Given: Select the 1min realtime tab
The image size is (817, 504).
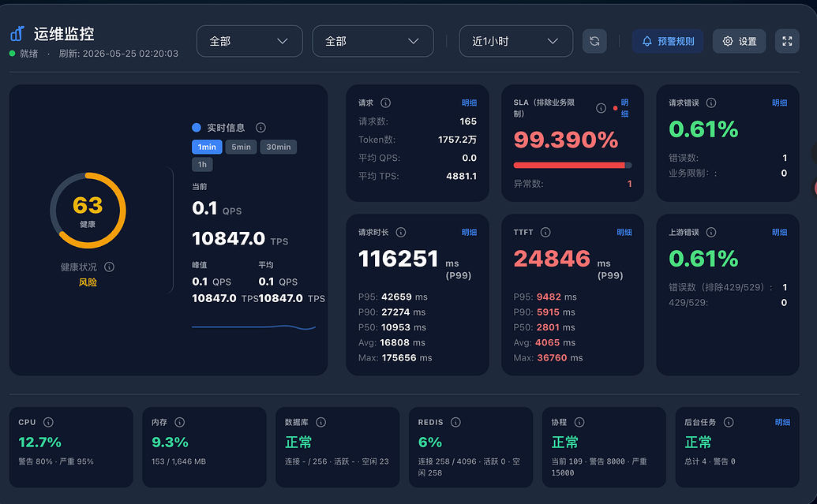Looking at the screenshot, I should click(x=207, y=147).
